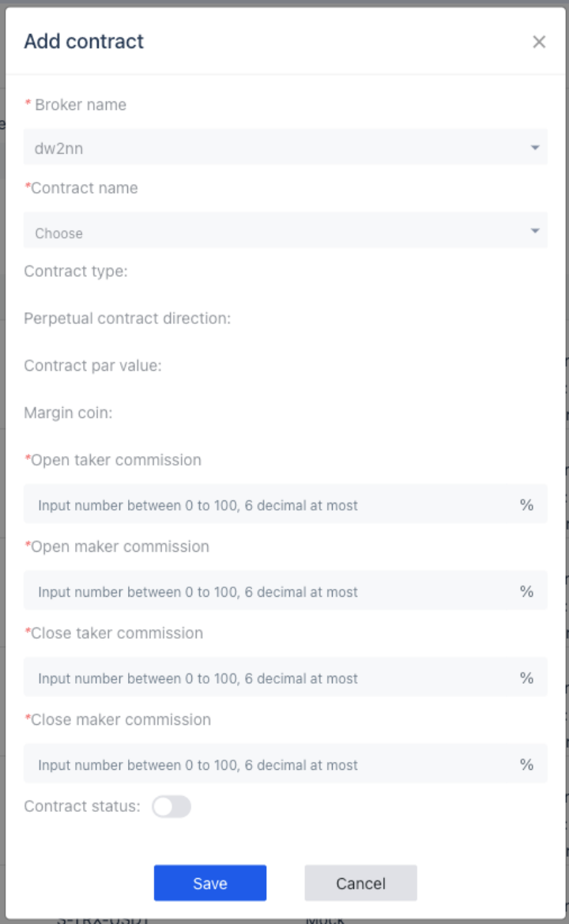The height and width of the screenshot is (924, 569).
Task: Click the percent sign in Close maker commission
Action: tap(526, 764)
